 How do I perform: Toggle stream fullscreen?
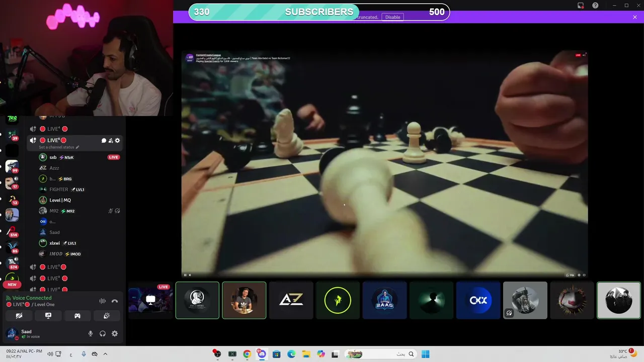click(584, 275)
